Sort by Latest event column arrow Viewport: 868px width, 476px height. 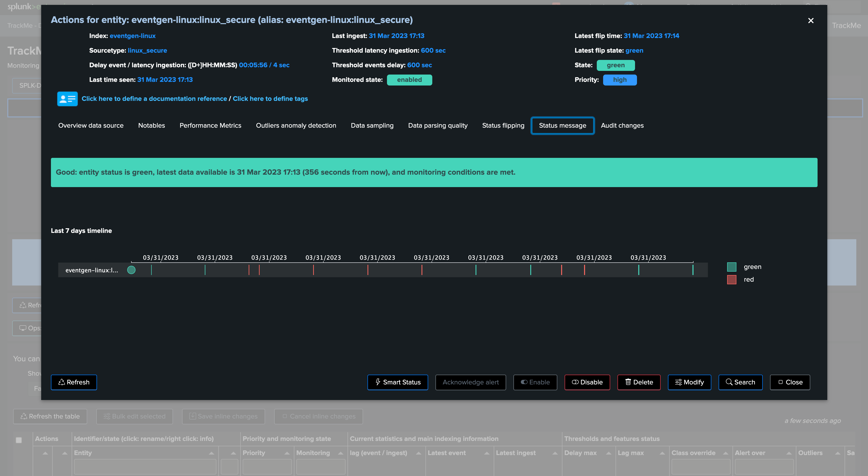[x=487, y=453]
